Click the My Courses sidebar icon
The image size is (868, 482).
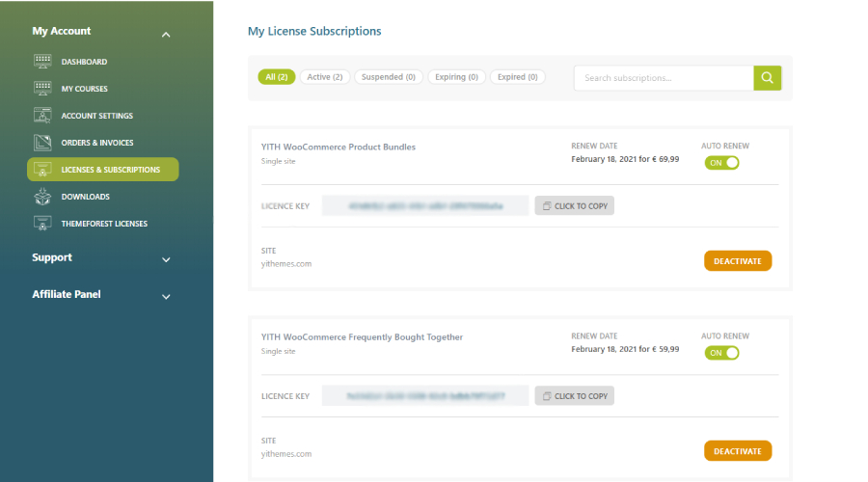point(42,89)
